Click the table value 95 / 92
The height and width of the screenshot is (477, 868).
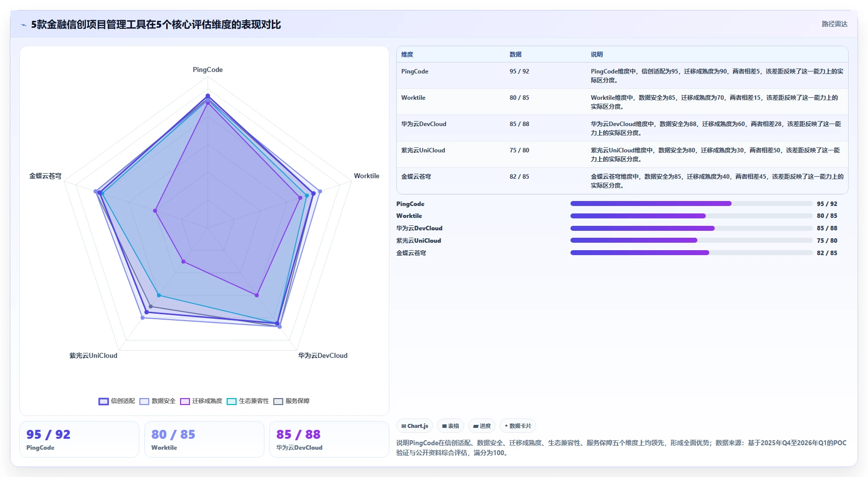point(519,71)
